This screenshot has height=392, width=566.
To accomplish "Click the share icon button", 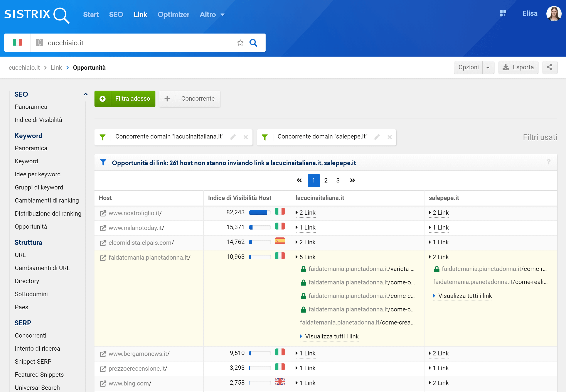I will click(550, 67).
